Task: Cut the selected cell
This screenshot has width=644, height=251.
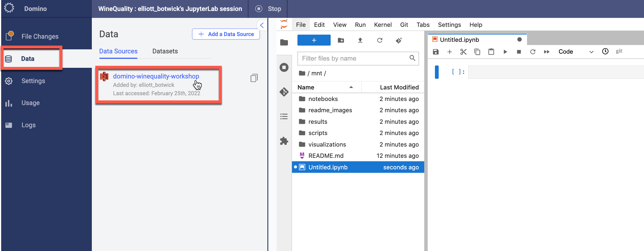Action: [463, 52]
